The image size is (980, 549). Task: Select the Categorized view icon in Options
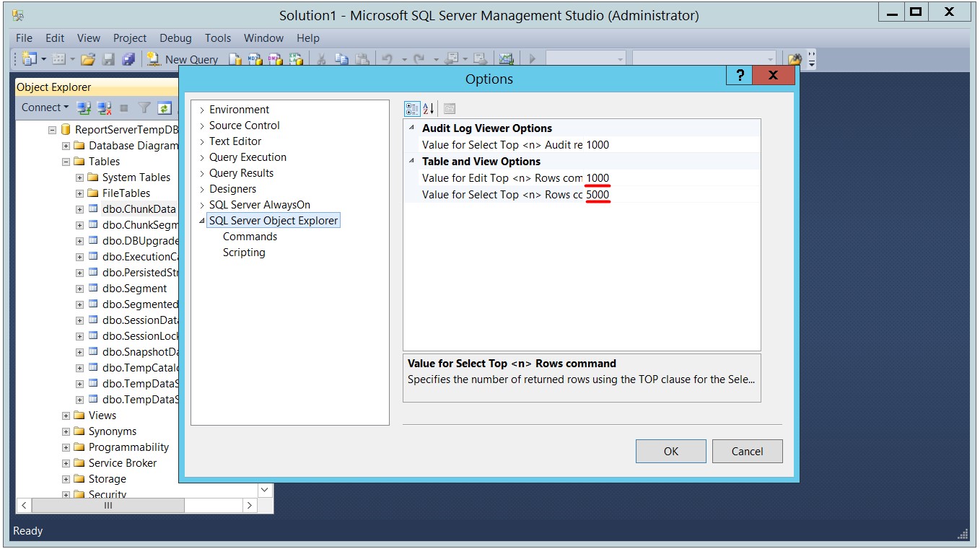tap(412, 109)
